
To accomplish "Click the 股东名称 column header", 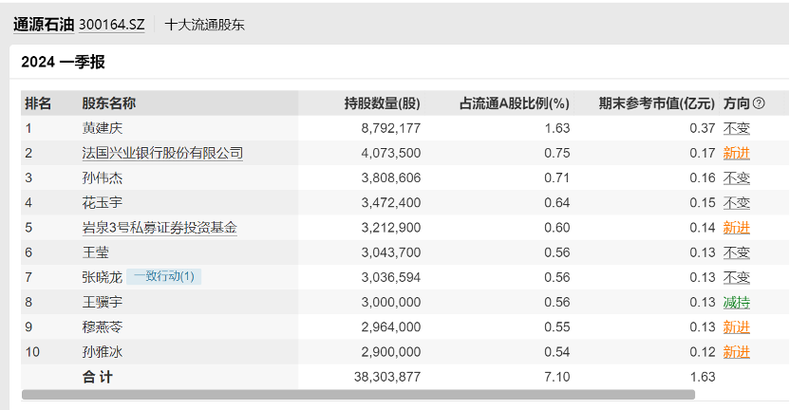I will pyautogui.click(x=109, y=103).
